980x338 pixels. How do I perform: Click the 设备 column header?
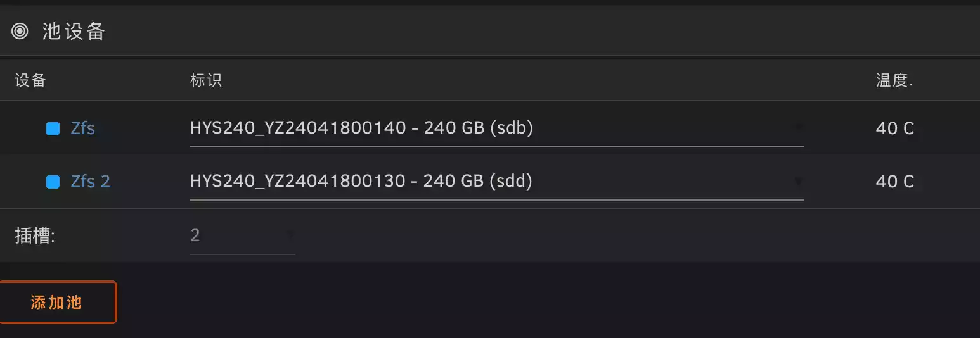(x=30, y=80)
